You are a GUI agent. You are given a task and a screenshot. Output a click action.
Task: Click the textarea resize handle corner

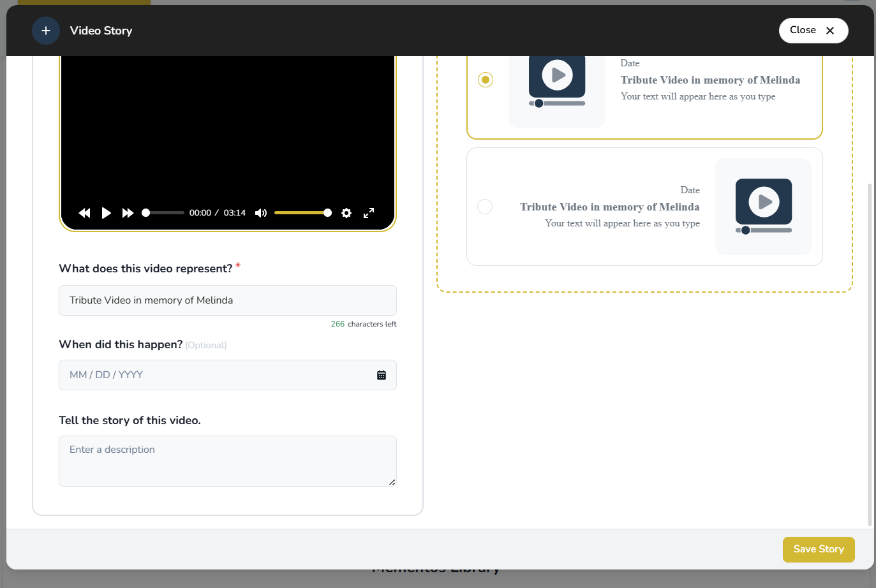pyautogui.click(x=392, y=482)
